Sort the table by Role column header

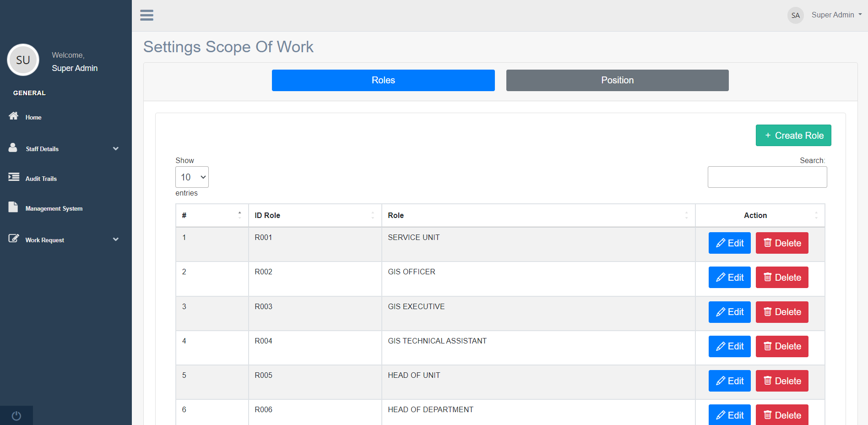pyautogui.click(x=538, y=215)
